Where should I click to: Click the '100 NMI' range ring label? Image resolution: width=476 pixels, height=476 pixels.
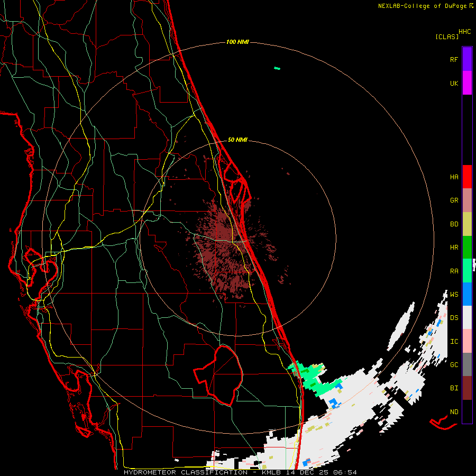point(237,42)
